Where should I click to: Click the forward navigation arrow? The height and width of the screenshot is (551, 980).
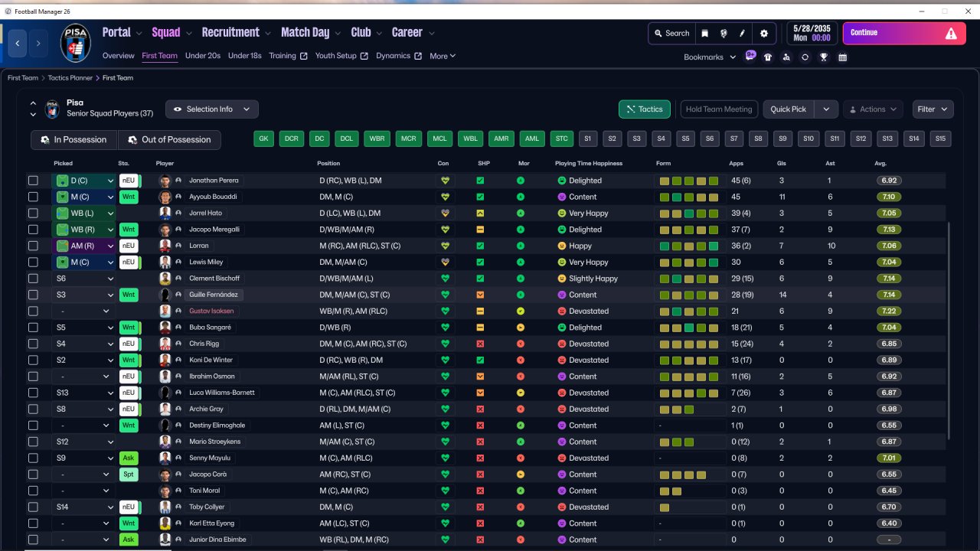[x=38, y=44]
